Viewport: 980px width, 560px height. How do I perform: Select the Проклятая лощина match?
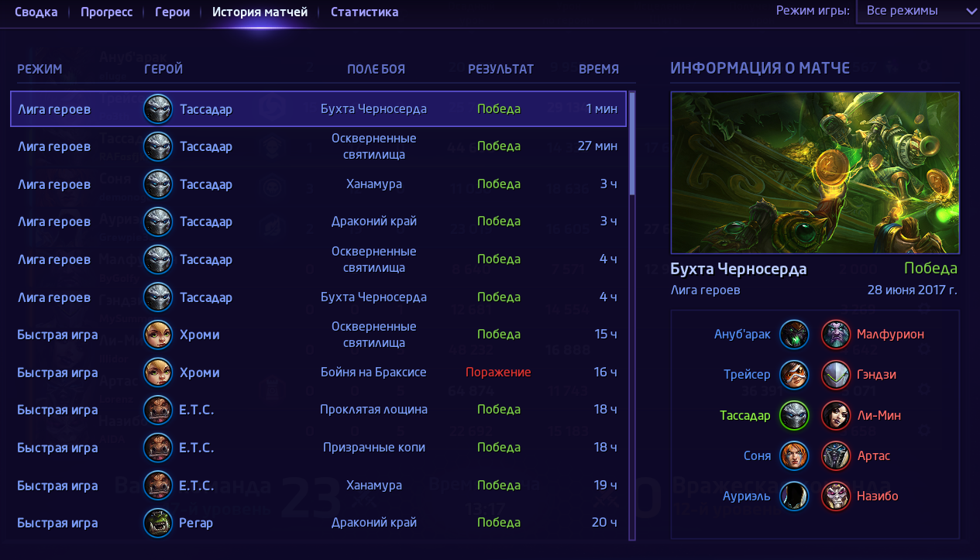(318, 410)
